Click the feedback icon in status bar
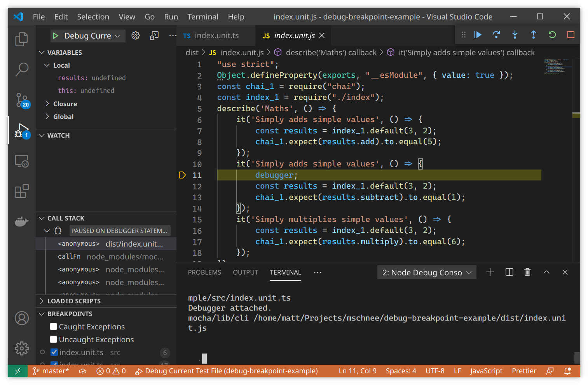 pos(550,371)
